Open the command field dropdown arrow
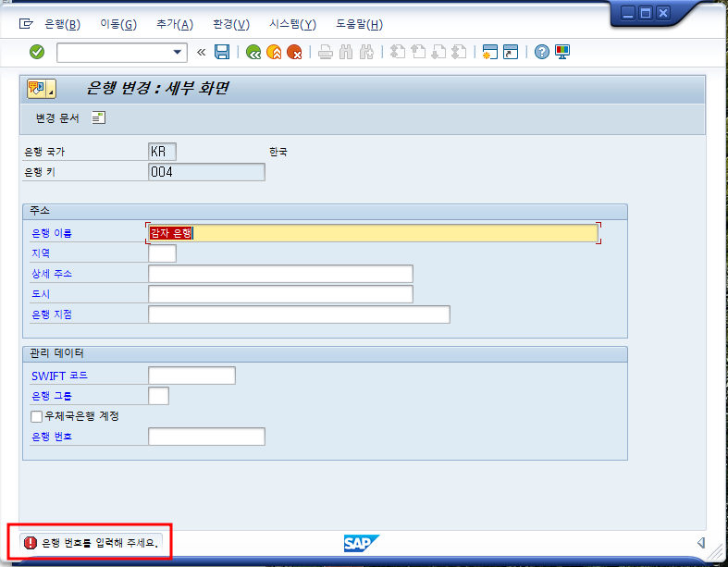This screenshot has height=567, width=728. 177,52
